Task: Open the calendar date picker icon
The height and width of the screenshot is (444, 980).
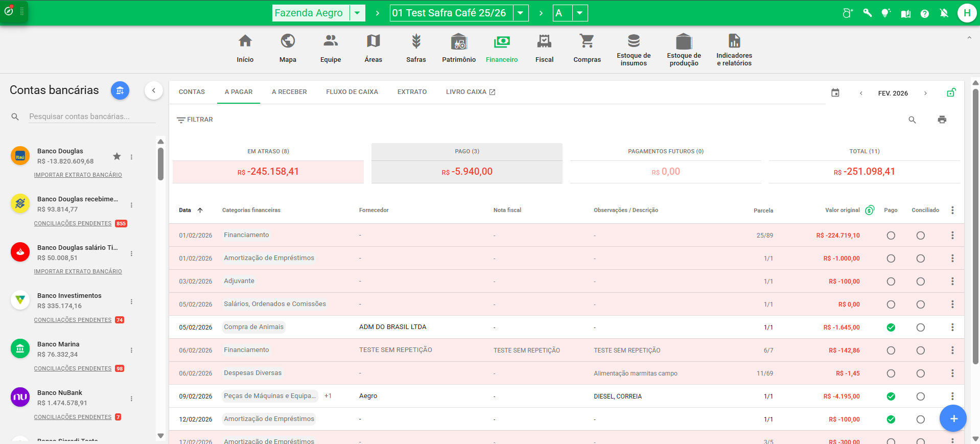Action: pos(835,93)
